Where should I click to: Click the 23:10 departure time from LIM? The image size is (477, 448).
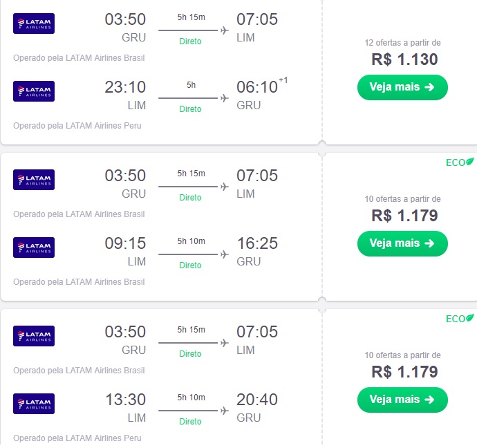125,86
